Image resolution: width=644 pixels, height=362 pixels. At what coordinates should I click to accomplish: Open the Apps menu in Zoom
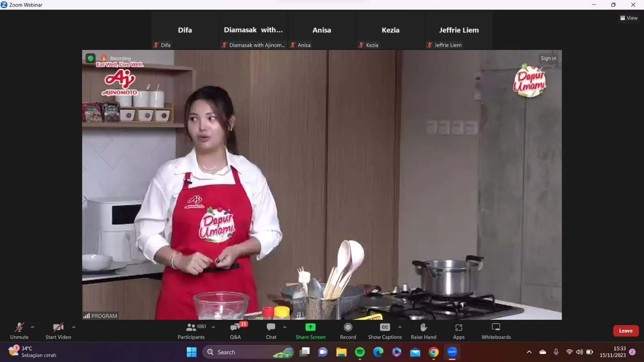pos(459,331)
